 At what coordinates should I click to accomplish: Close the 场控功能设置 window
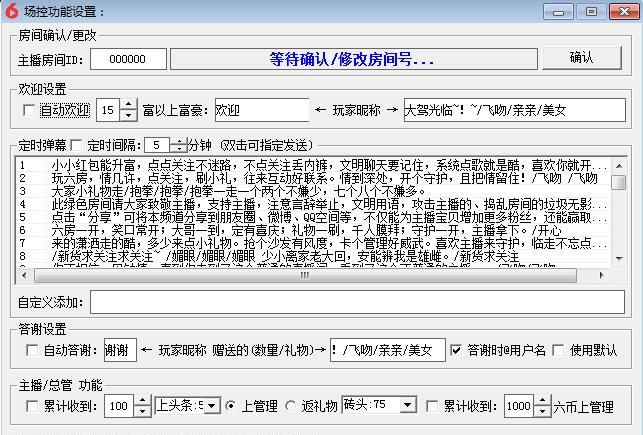(624, 11)
